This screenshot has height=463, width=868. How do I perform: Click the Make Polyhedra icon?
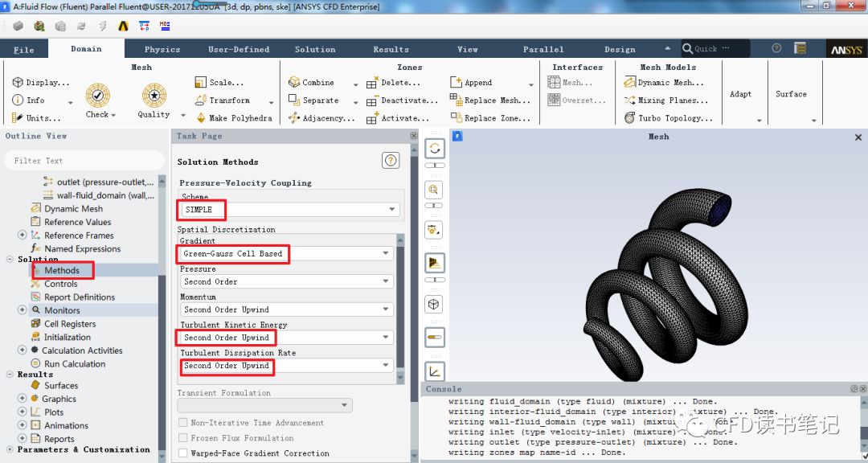202,118
